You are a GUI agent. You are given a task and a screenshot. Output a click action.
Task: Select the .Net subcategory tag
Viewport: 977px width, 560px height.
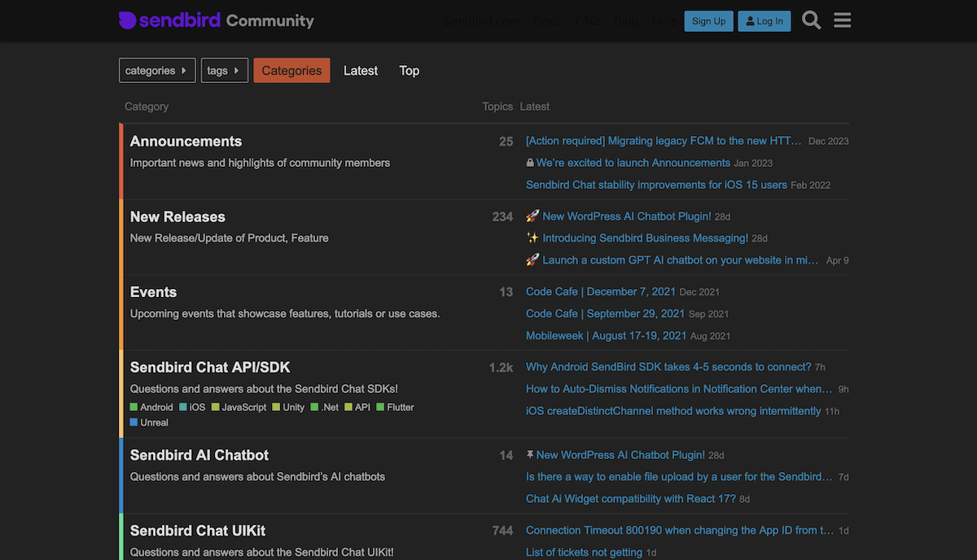(325, 407)
